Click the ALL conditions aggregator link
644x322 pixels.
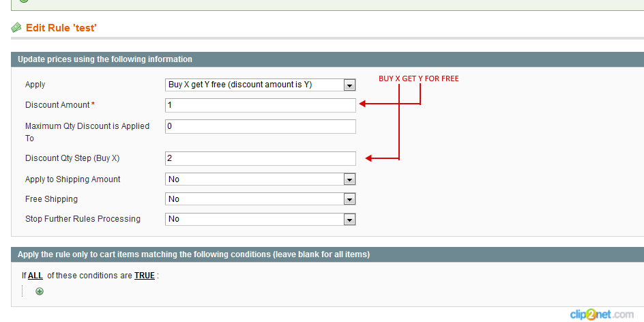click(35, 276)
